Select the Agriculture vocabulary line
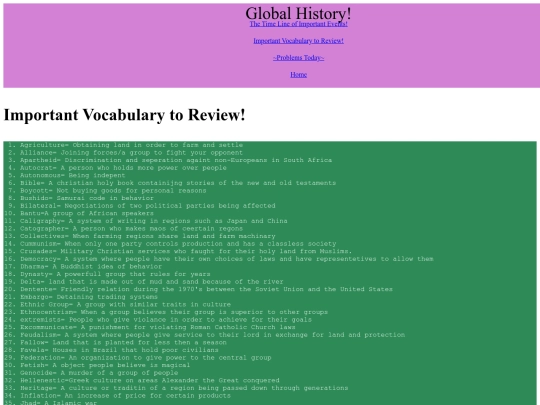Image resolution: width=540 pixels, height=405 pixels. point(131,145)
